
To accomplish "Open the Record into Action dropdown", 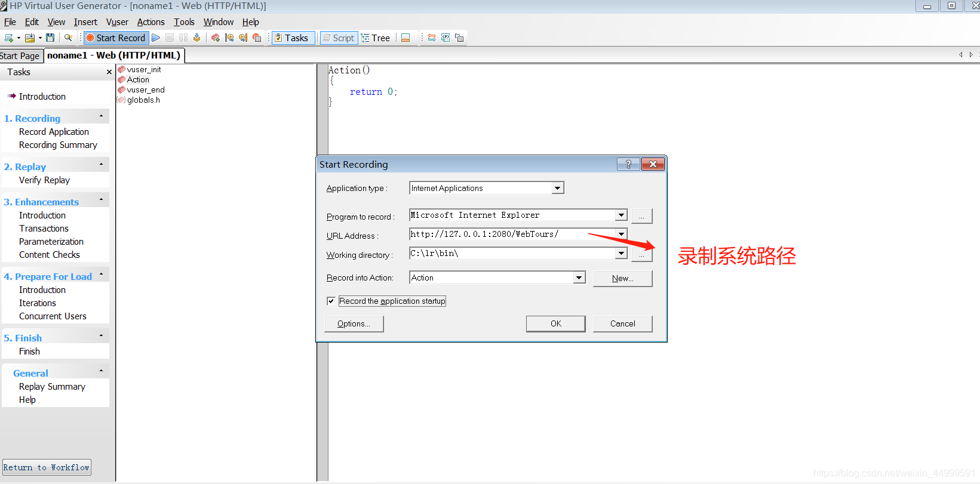I will click(x=579, y=278).
